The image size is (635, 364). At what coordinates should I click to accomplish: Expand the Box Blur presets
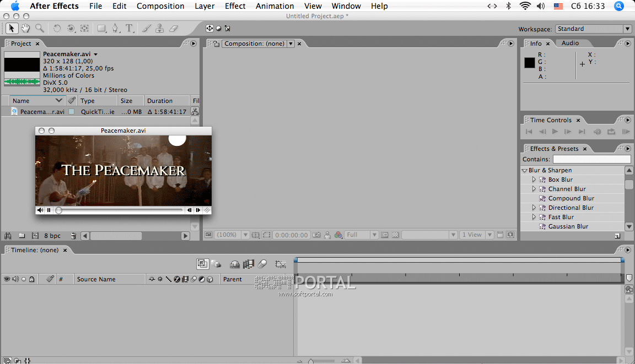534,180
